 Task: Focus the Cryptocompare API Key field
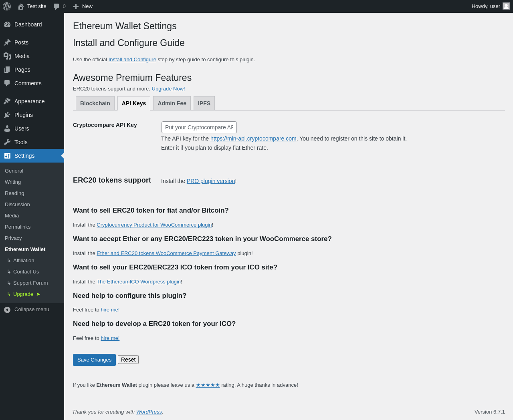[x=199, y=127]
